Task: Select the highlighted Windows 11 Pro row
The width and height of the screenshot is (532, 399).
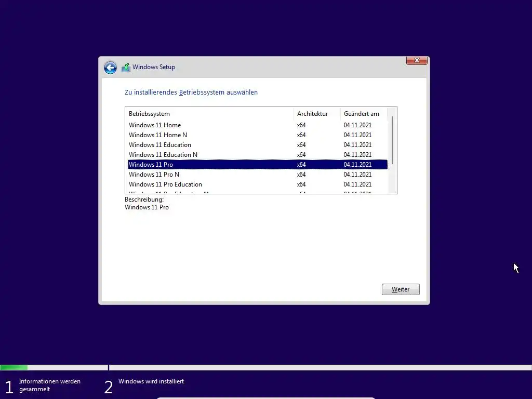Action: tap(258, 165)
